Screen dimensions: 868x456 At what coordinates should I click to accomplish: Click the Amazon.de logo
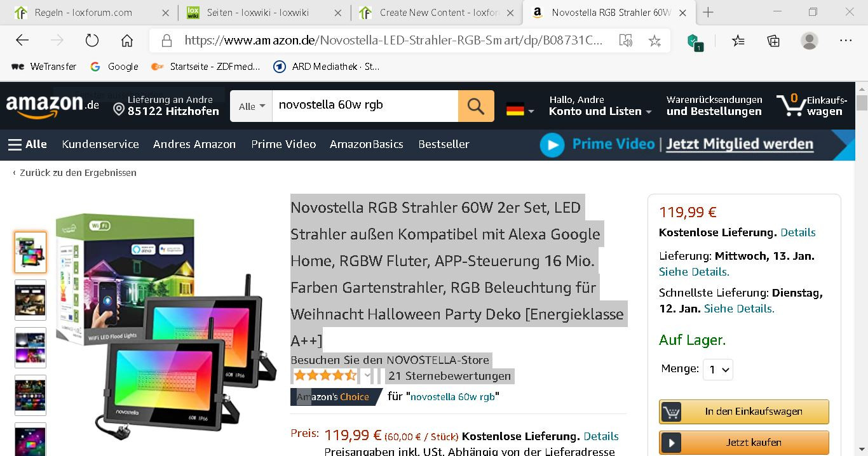tap(53, 105)
